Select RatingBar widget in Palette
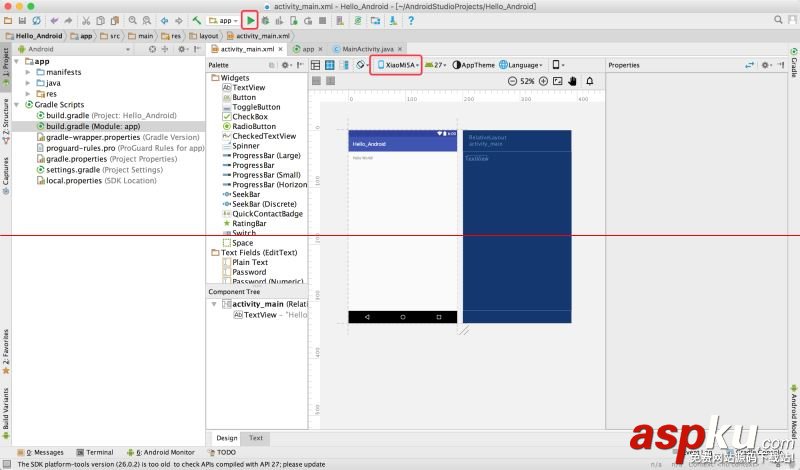 click(244, 223)
